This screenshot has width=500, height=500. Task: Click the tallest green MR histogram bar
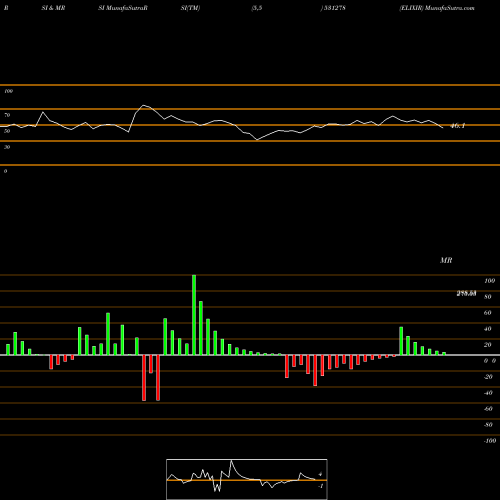194,315
